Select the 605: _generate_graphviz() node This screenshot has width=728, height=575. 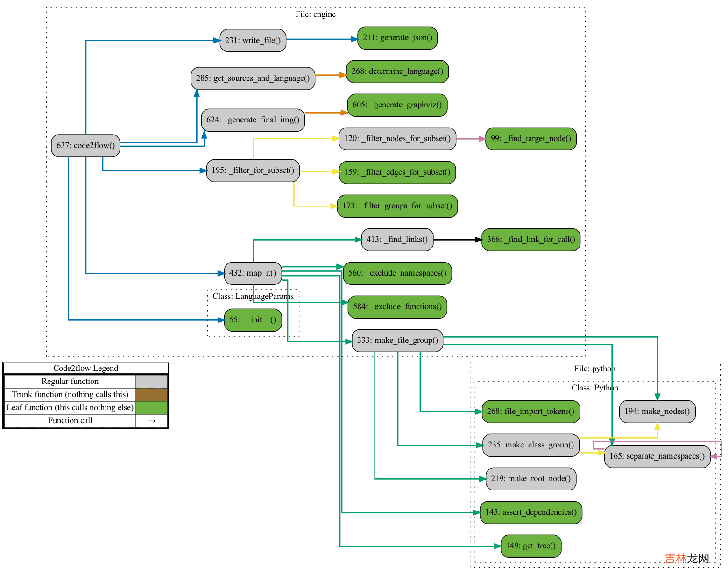[397, 105]
